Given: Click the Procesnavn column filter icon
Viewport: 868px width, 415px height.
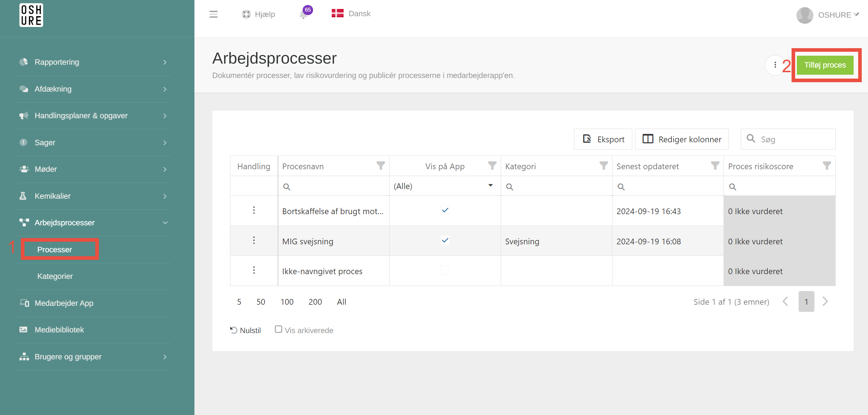Looking at the screenshot, I should pyautogui.click(x=380, y=166).
